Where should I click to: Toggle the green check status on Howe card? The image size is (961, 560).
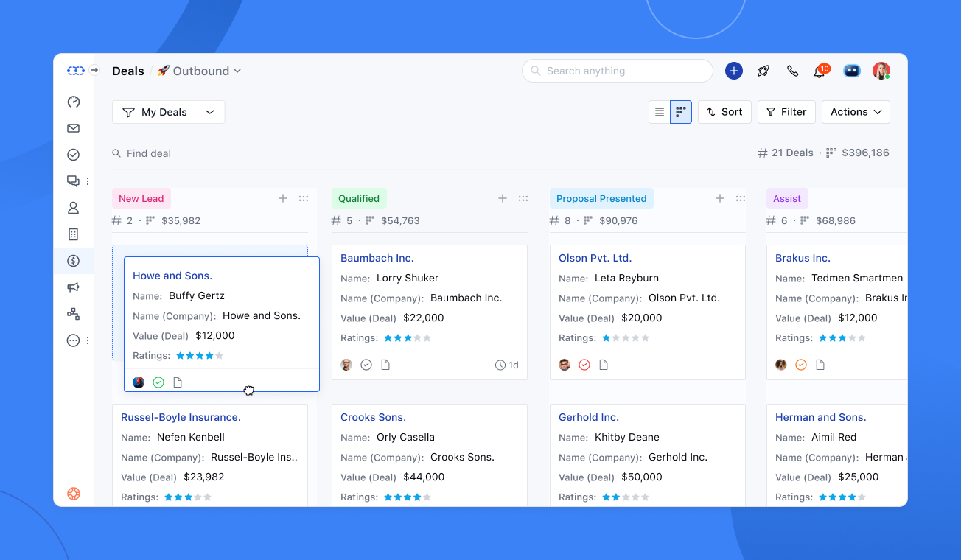click(158, 382)
